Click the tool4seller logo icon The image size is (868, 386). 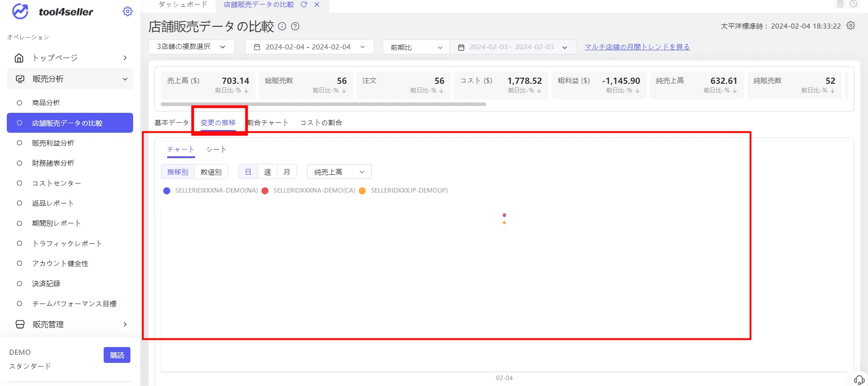click(x=20, y=11)
